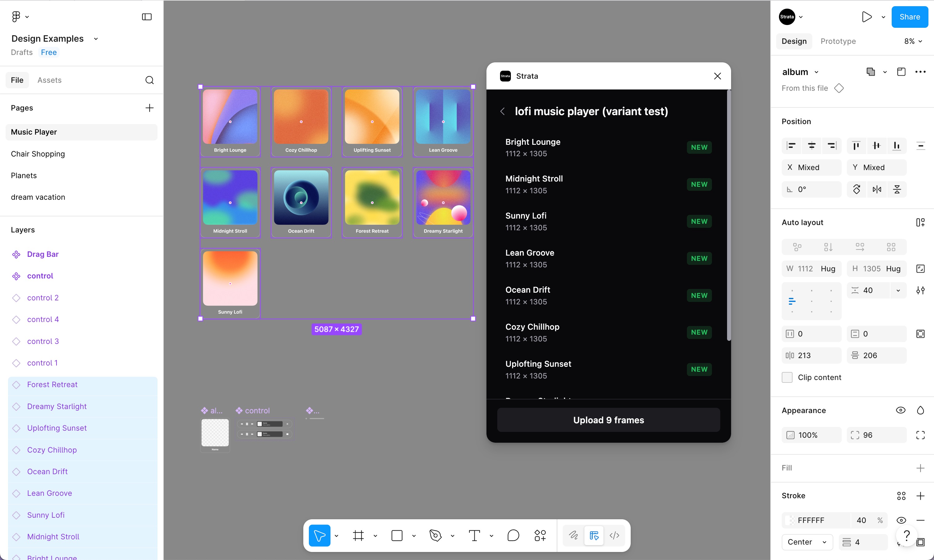Viewport: 934px width, 560px height.
Task: Select the Frame tool in toolbar
Action: (x=358, y=536)
